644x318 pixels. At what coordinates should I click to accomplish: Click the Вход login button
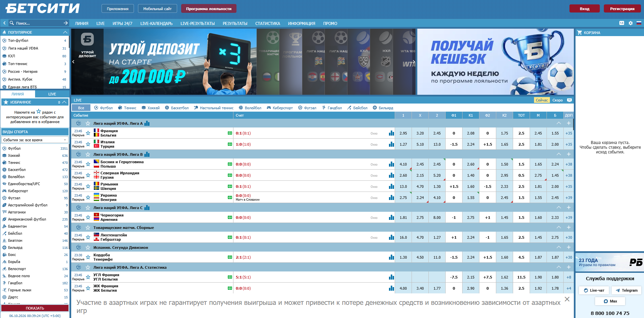point(585,9)
